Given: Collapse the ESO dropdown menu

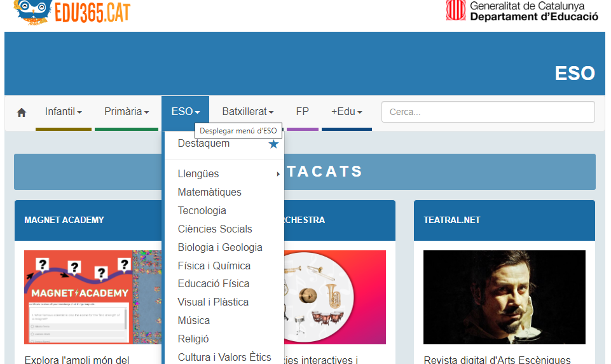Looking at the screenshot, I should (x=185, y=112).
